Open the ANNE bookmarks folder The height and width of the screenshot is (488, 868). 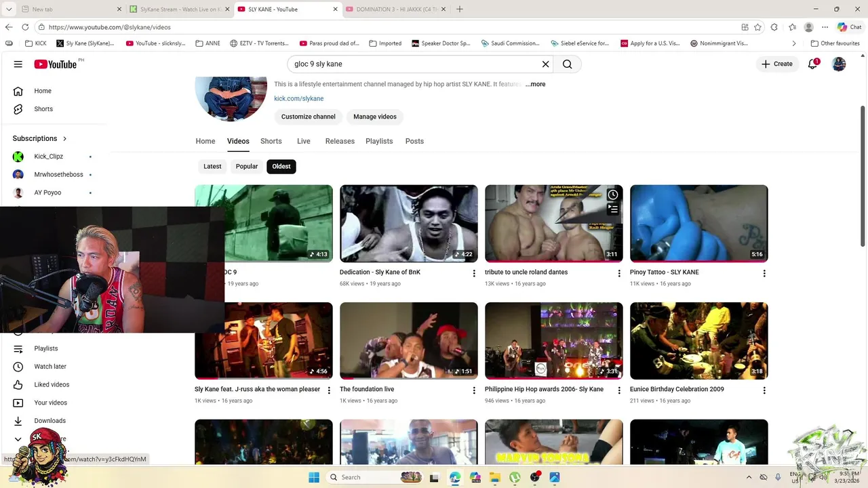[x=208, y=43]
